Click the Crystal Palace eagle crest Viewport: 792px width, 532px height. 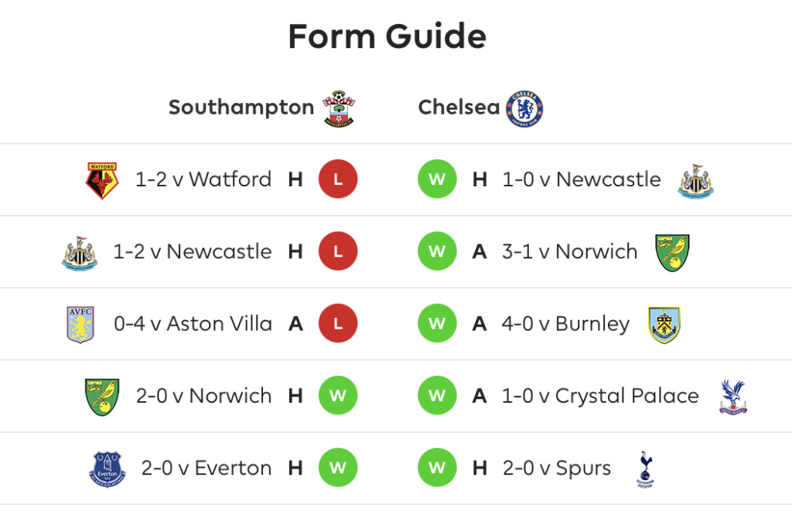733,397
